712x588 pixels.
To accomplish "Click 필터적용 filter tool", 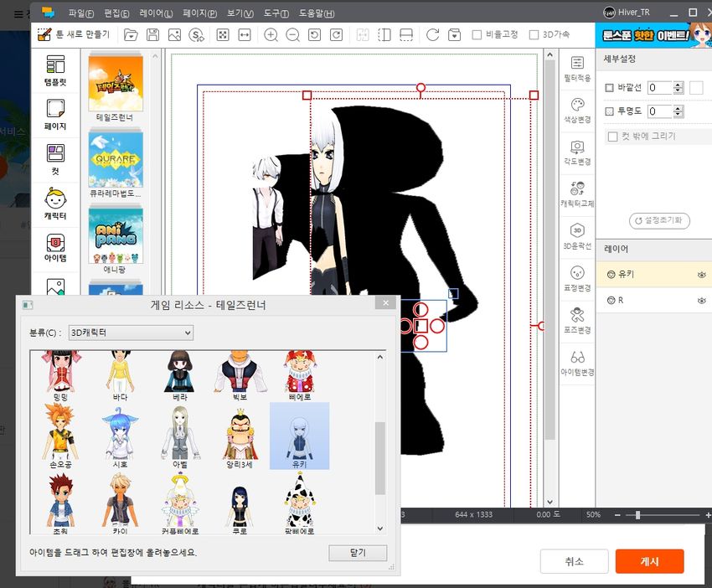I will (x=577, y=69).
